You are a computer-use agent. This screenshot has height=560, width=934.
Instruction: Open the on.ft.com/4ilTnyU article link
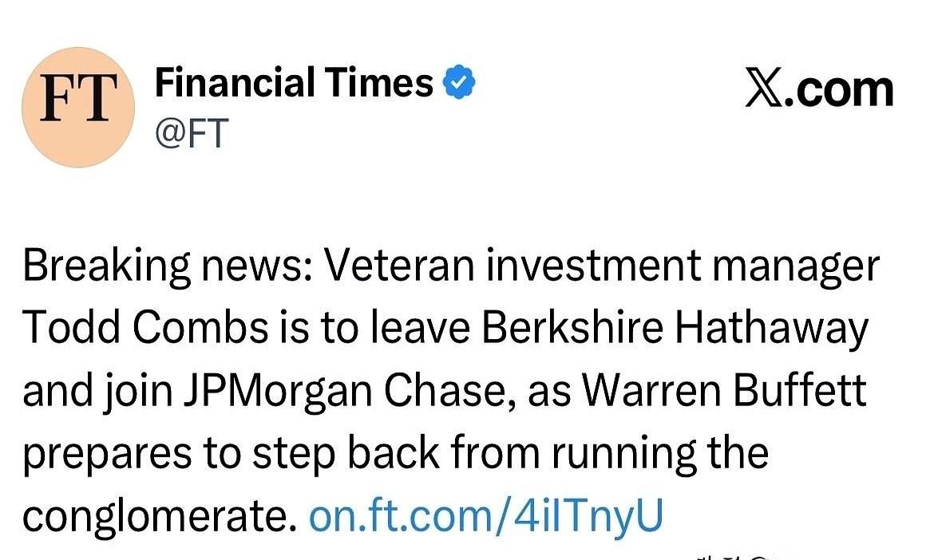[485, 516]
